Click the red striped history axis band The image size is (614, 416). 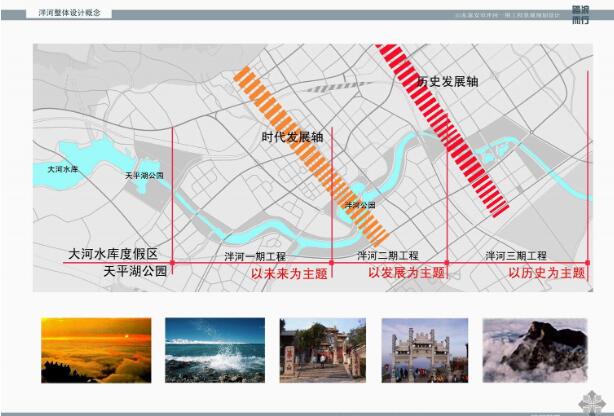pos(442,130)
